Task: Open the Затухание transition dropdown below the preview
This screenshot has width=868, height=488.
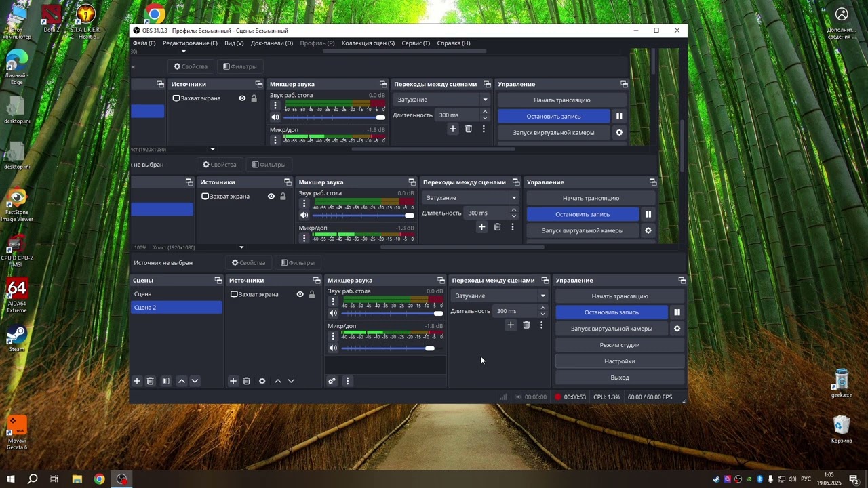Action: [x=500, y=296]
